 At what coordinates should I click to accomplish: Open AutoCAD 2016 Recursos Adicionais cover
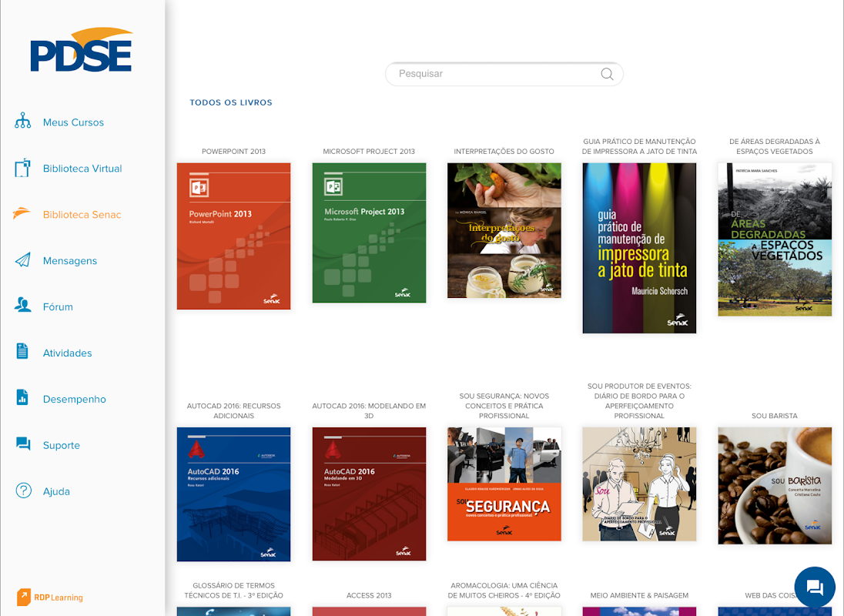coord(233,494)
